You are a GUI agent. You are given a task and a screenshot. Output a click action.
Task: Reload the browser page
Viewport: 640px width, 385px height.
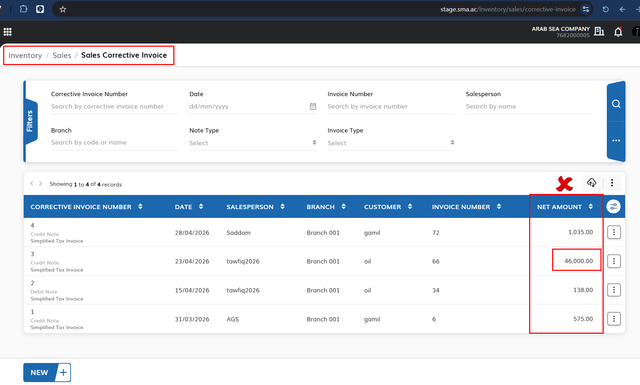tap(606, 9)
